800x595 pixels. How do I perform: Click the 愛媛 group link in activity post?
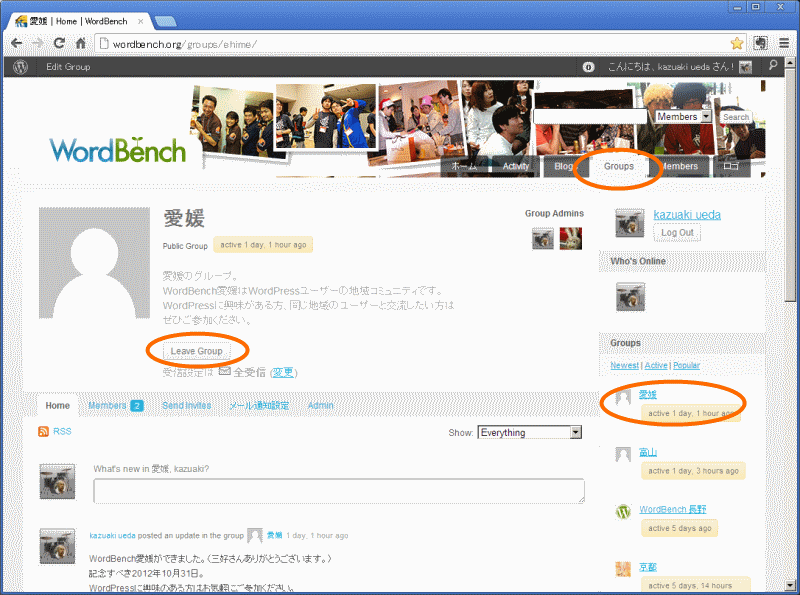tap(274, 535)
